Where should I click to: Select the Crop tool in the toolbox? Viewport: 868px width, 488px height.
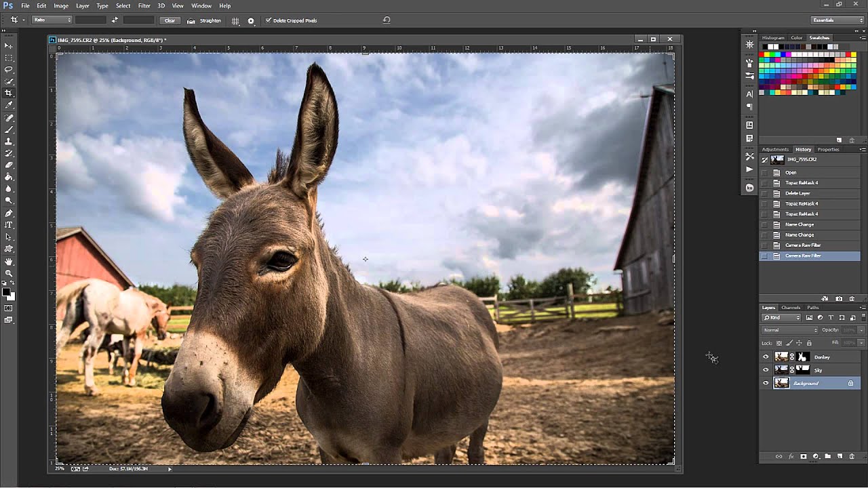pyautogui.click(x=9, y=93)
